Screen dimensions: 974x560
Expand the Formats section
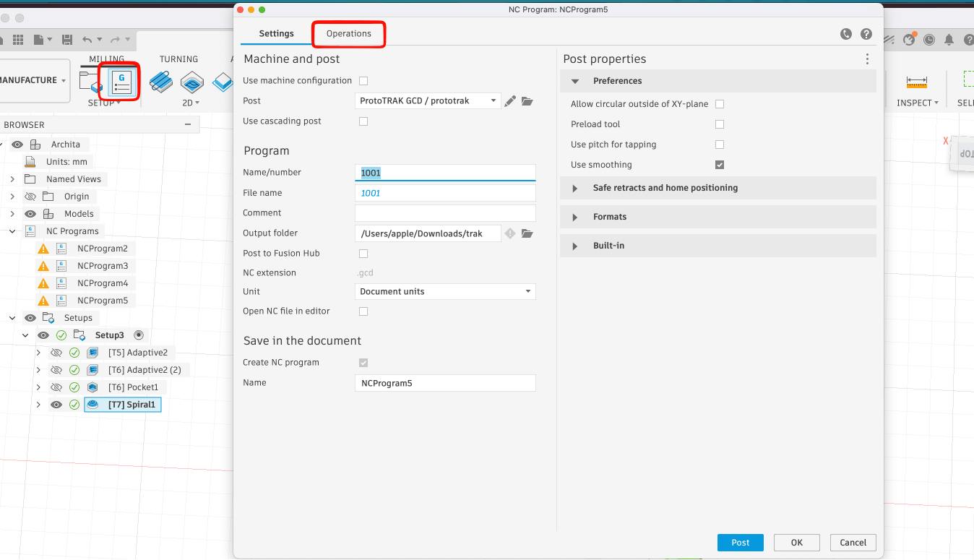575,217
